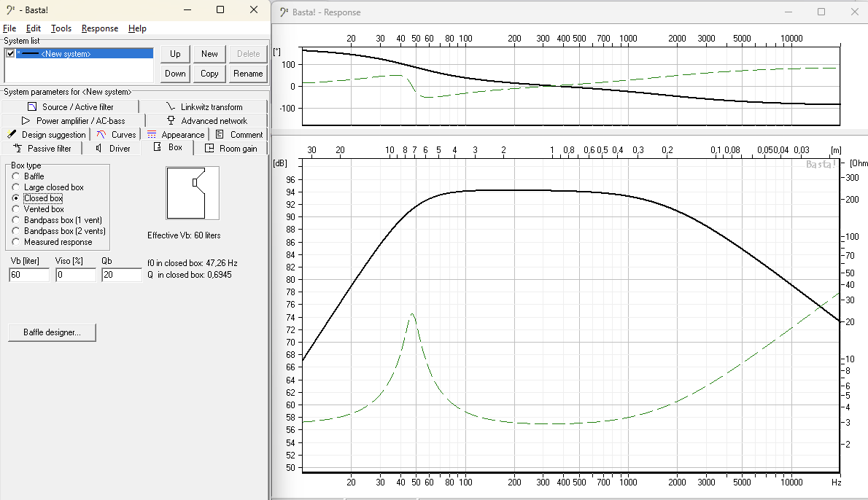Open the Curves tab
This screenshot has width=868, height=500.
[116, 134]
